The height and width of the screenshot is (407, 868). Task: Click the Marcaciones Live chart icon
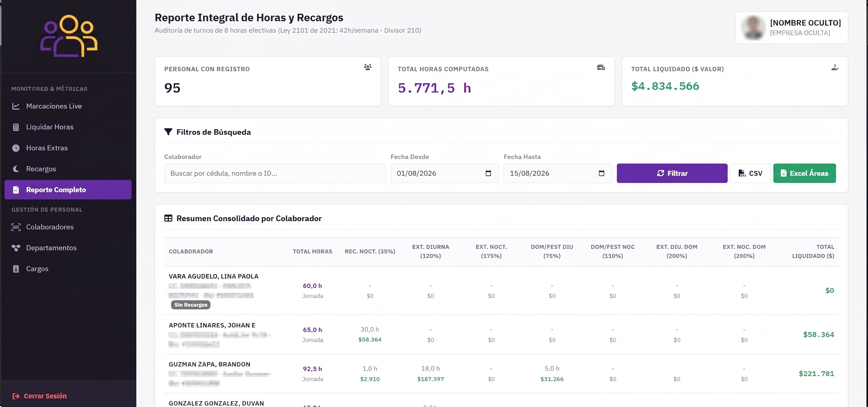tap(16, 106)
